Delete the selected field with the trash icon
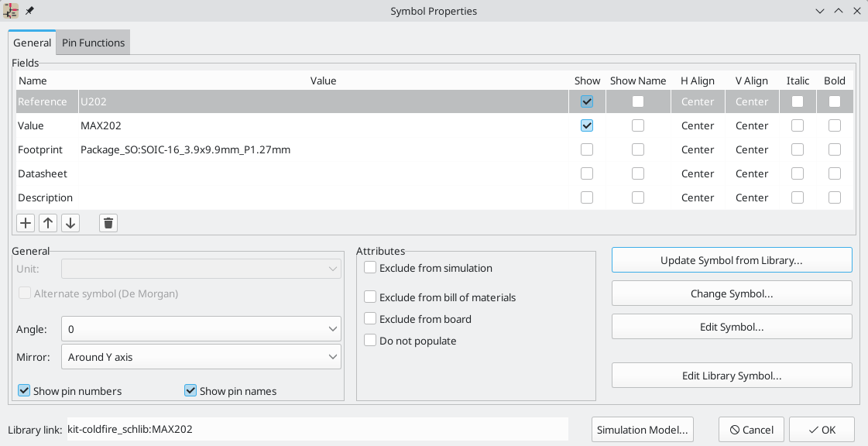 click(x=108, y=222)
